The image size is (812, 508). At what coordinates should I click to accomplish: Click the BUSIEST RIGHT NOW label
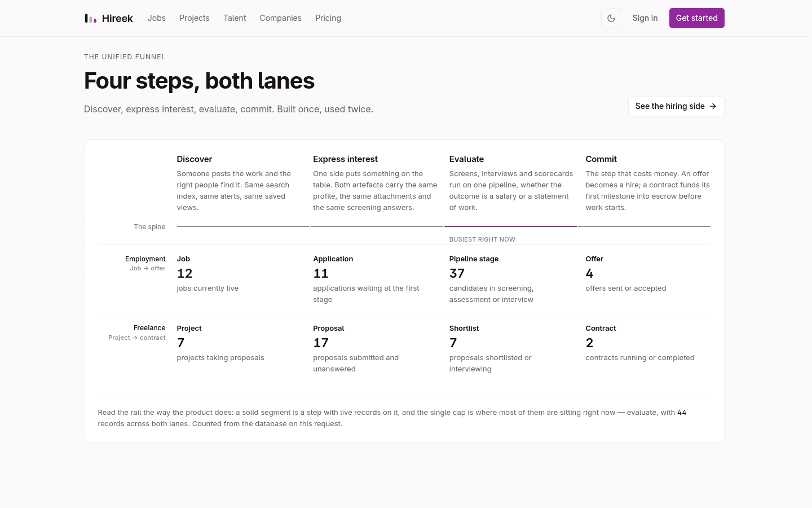point(482,239)
